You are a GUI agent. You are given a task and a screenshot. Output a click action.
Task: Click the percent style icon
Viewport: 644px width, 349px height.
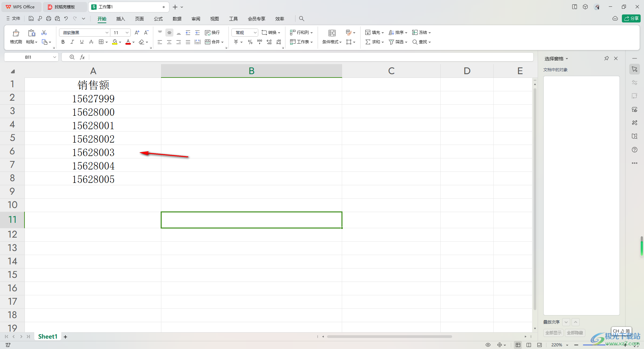tap(250, 42)
